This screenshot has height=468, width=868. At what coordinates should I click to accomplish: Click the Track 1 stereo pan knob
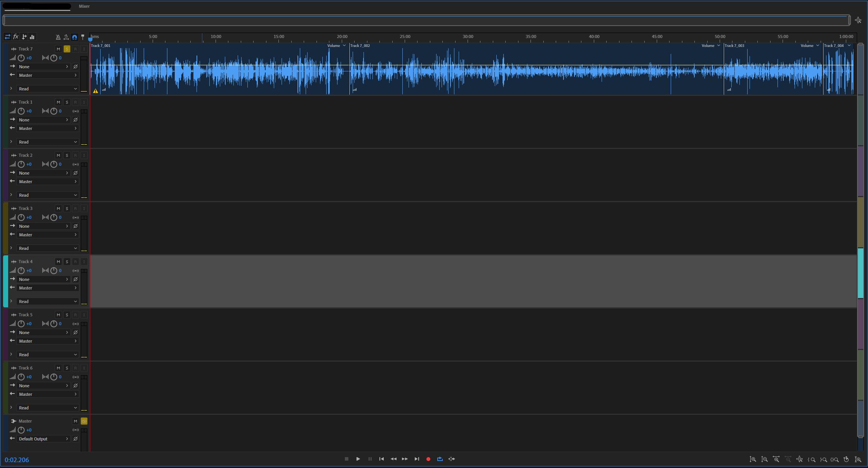click(54, 111)
